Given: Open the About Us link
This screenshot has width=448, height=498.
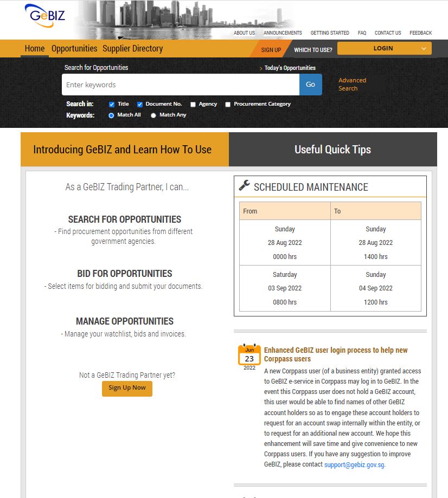Looking at the screenshot, I should (244, 33).
